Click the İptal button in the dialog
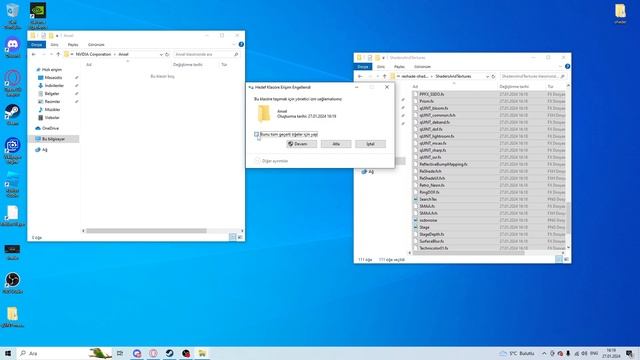The width and height of the screenshot is (640, 360). click(x=370, y=144)
